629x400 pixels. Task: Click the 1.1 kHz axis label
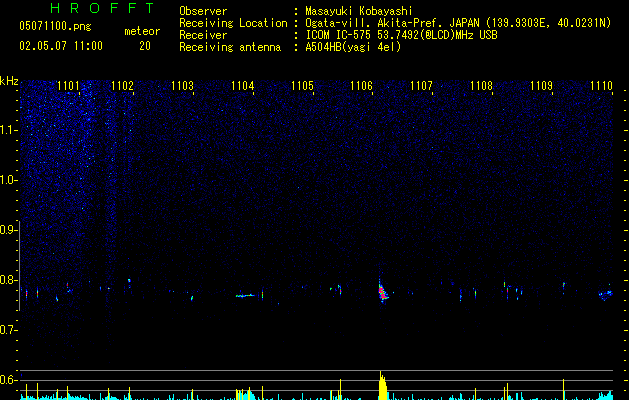pyautogui.click(x=9, y=130)
